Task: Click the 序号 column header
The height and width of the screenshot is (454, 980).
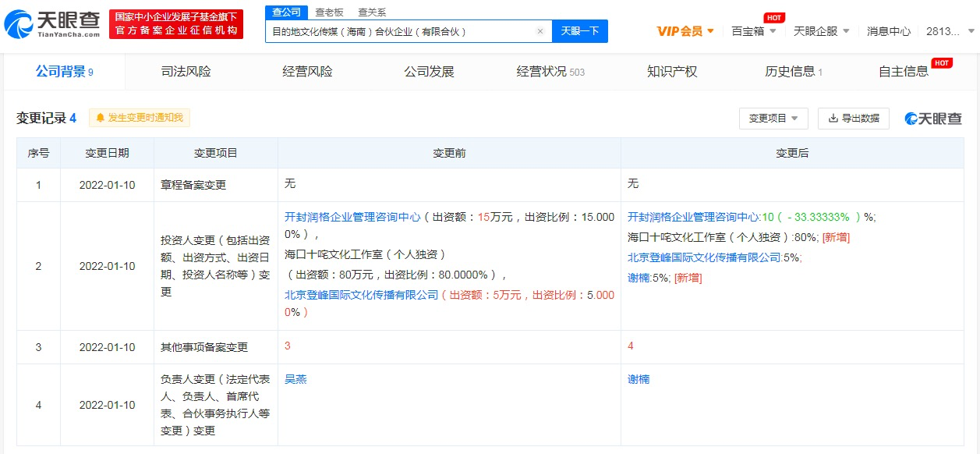Action: 39,154
